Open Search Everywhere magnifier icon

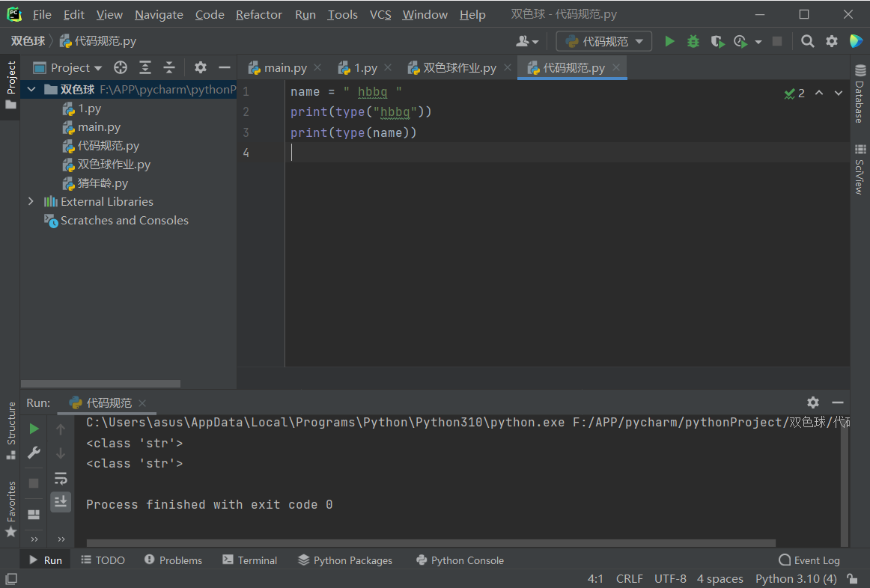click(807, 41)
